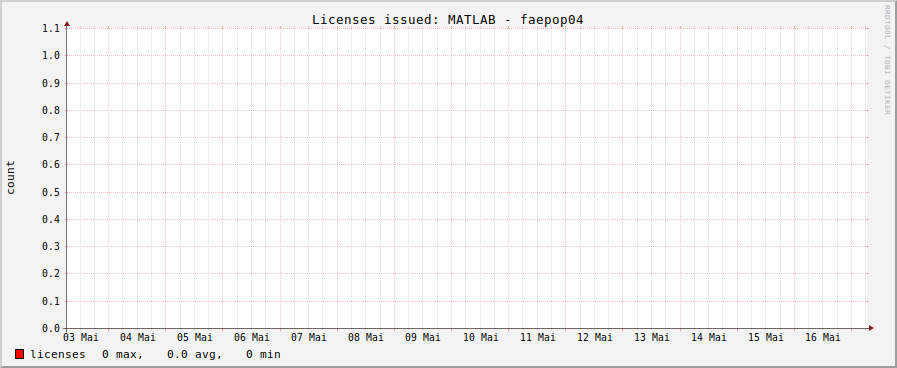897x368 pixels.
Task: Click the '09 Mai' date label
Action: pos(423,338)
